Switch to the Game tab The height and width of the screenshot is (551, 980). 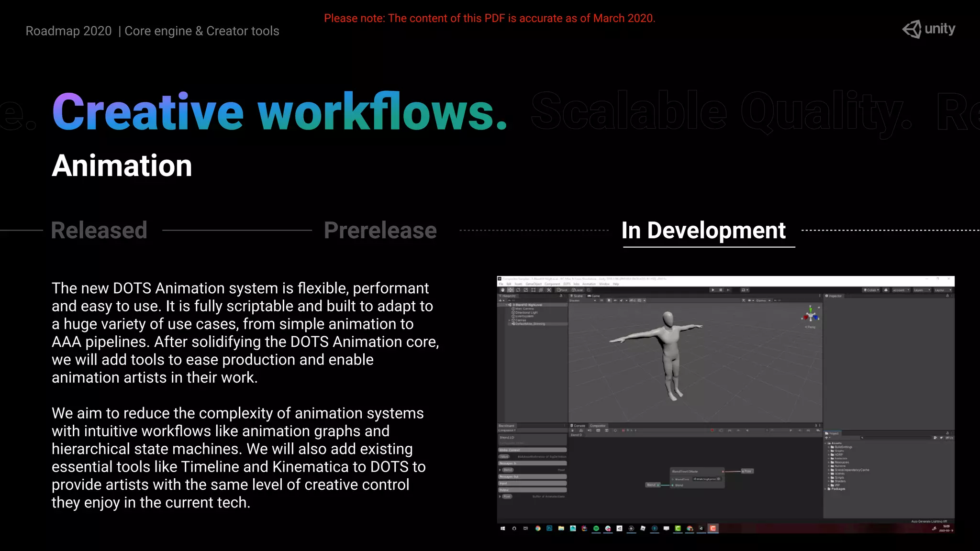[593, 296]
